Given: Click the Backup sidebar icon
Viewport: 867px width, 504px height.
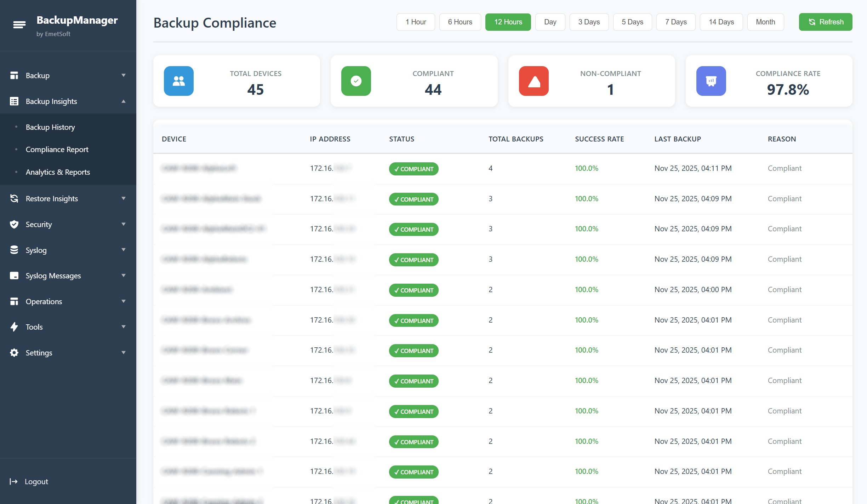Looking at the screenshot, I should click(14, 75).
